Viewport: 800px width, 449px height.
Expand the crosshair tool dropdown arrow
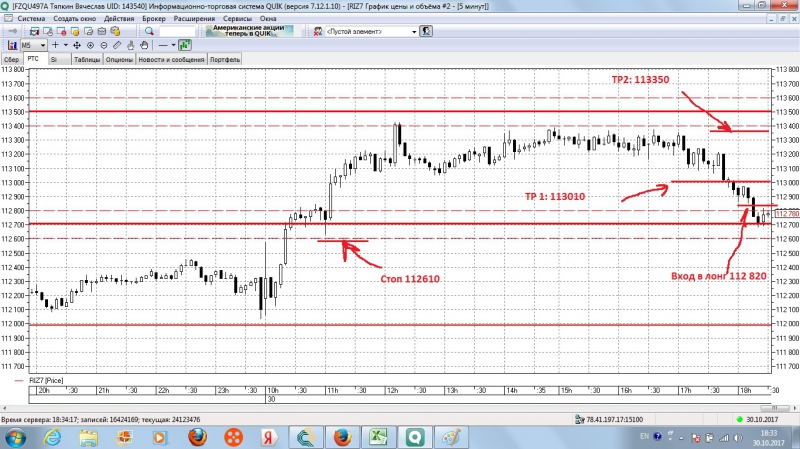65,45
